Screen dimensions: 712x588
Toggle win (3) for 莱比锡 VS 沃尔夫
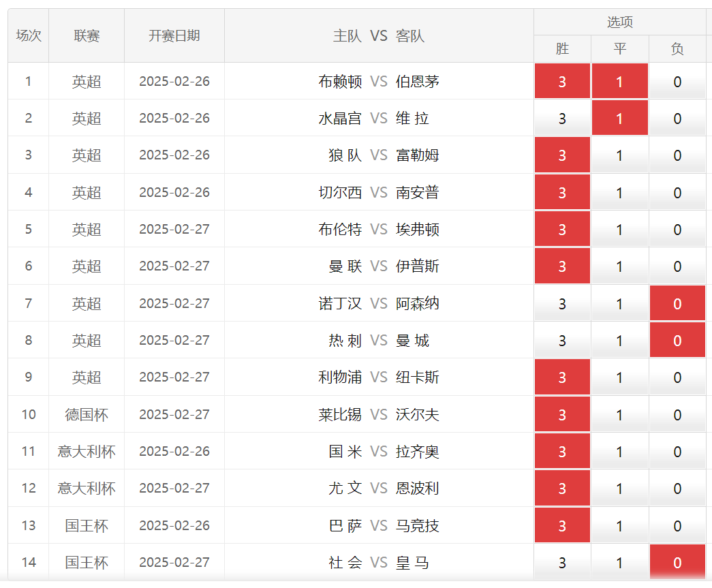point(562,414)
